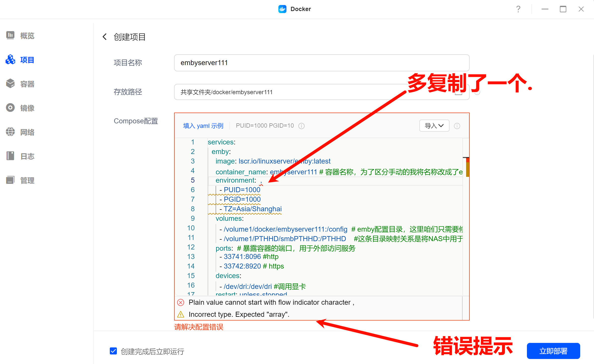594x364 pixels.
Task: Click '- PUID=1000' on line 6
Action: pos(240,190)
